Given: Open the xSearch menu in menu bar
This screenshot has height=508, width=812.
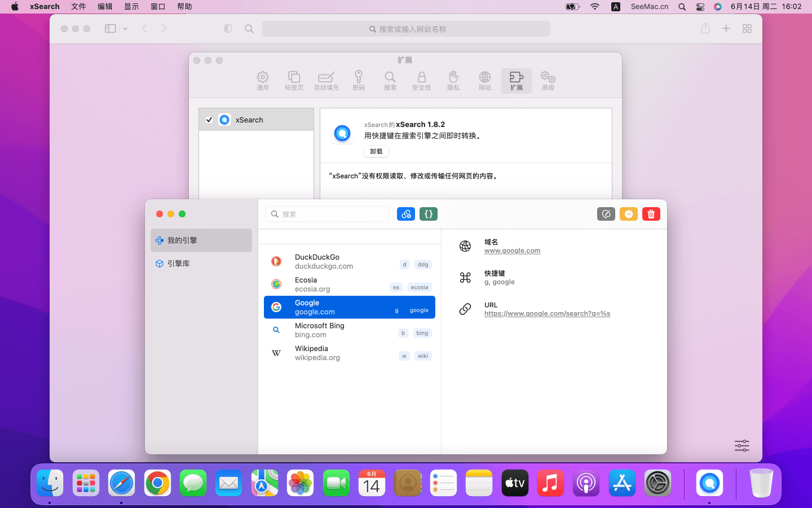Looking at the screenshot, I should click(x=45, y=7).
